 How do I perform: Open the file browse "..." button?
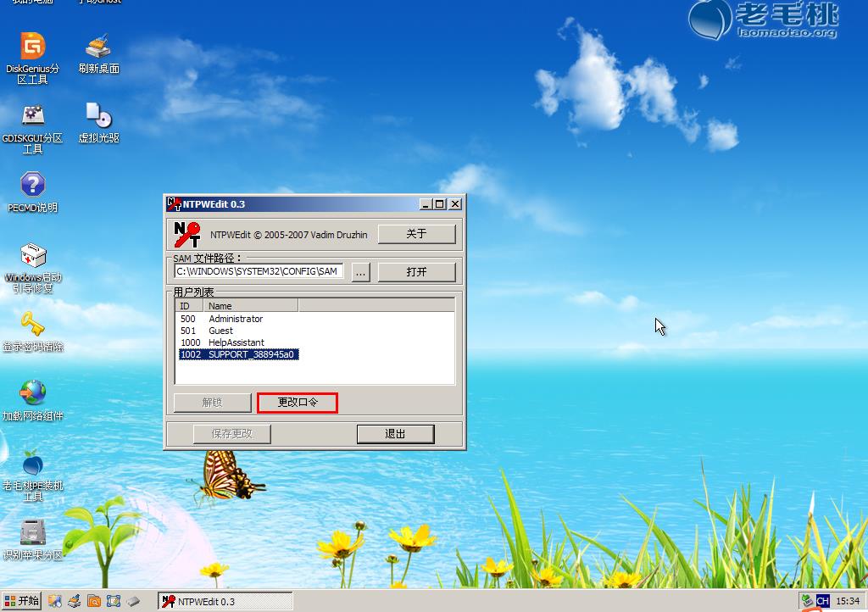point(360,272)
